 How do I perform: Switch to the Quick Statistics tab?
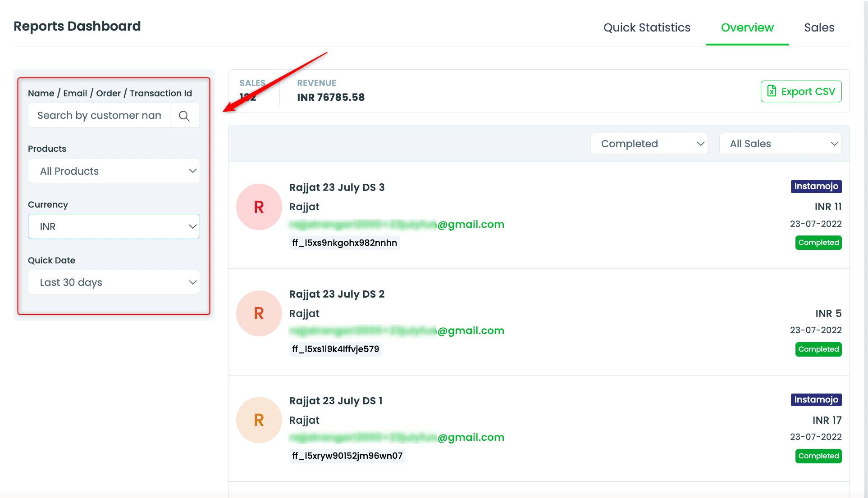coord(647,27)
